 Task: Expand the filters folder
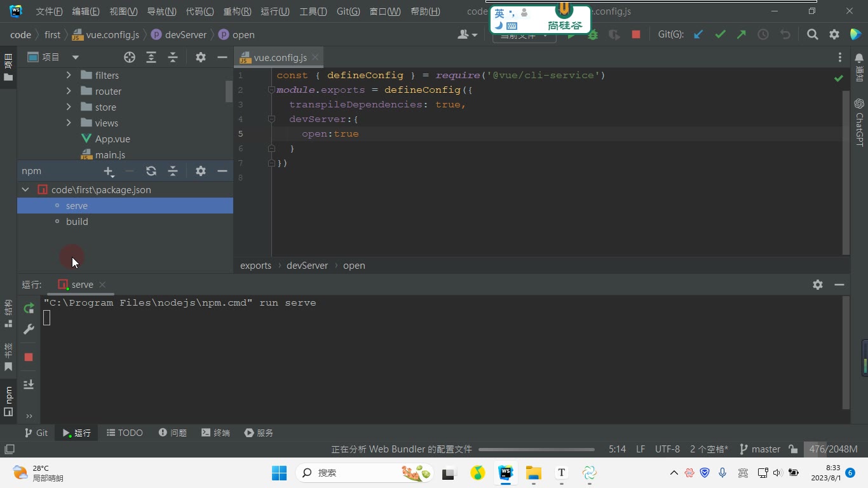click(x=69, y=75)
